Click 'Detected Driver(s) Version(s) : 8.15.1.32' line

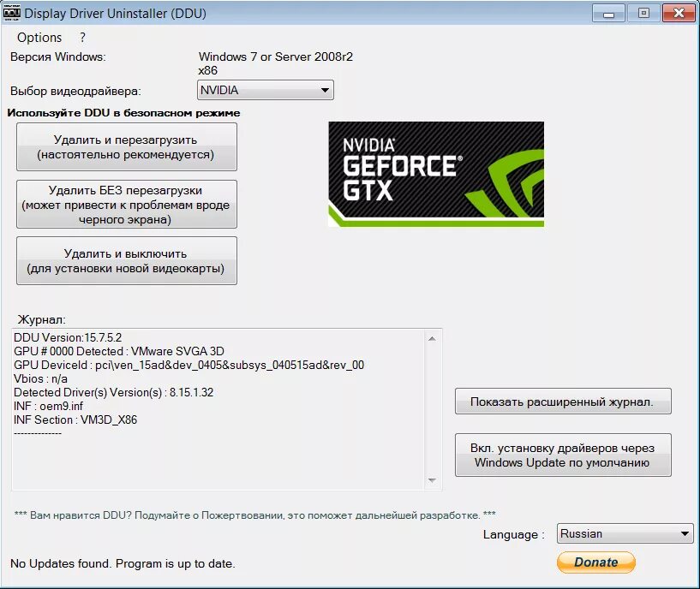(x=113, y=392)
